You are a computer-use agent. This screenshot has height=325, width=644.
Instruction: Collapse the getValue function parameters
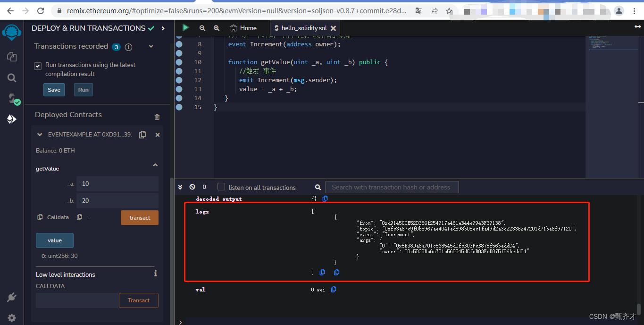(x=155, y=165)
